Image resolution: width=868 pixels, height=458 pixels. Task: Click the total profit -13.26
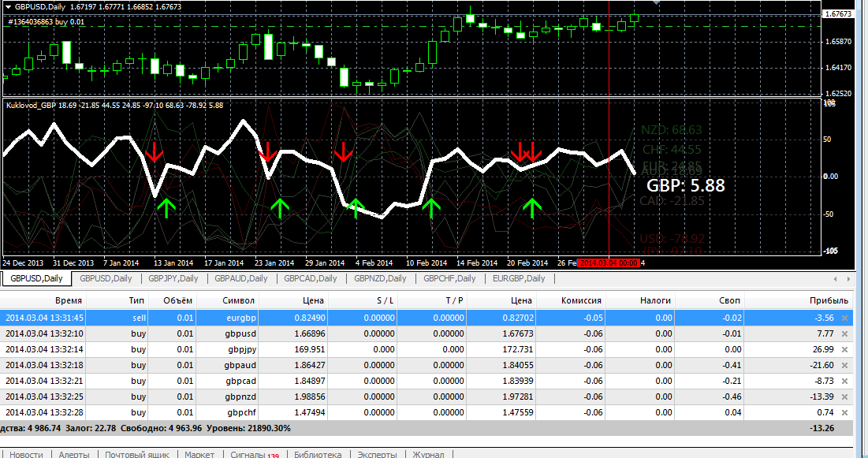822,429
